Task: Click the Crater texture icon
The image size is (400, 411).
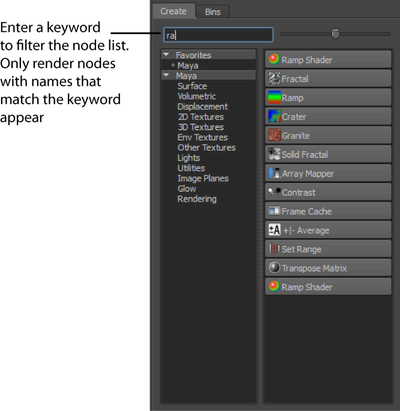Action: click(x=274, y=117)
